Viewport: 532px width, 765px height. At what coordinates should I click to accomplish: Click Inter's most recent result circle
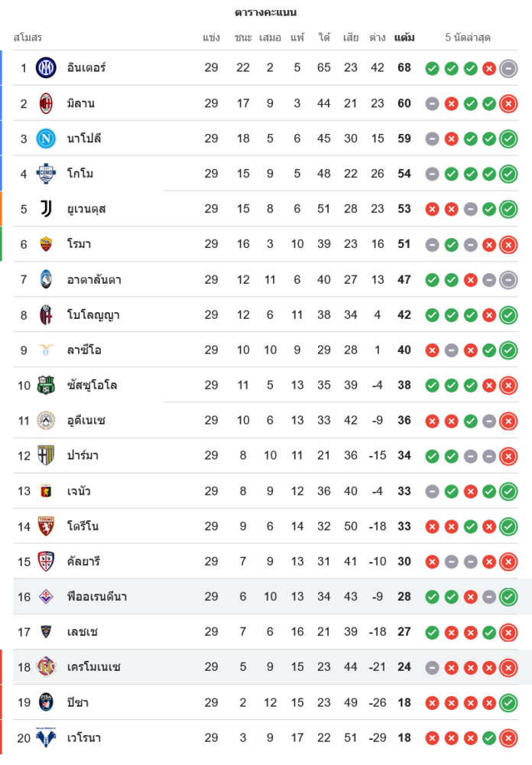[508, 68]
